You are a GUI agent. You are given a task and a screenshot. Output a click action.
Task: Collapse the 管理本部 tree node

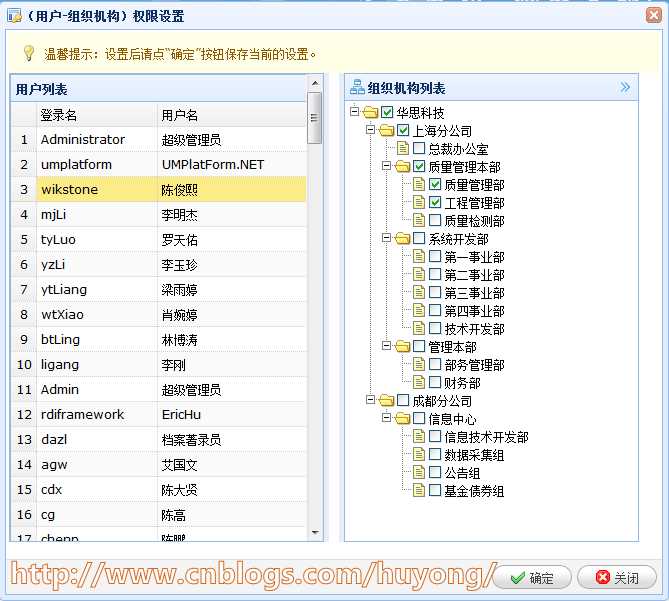click(x=387, y=345)
